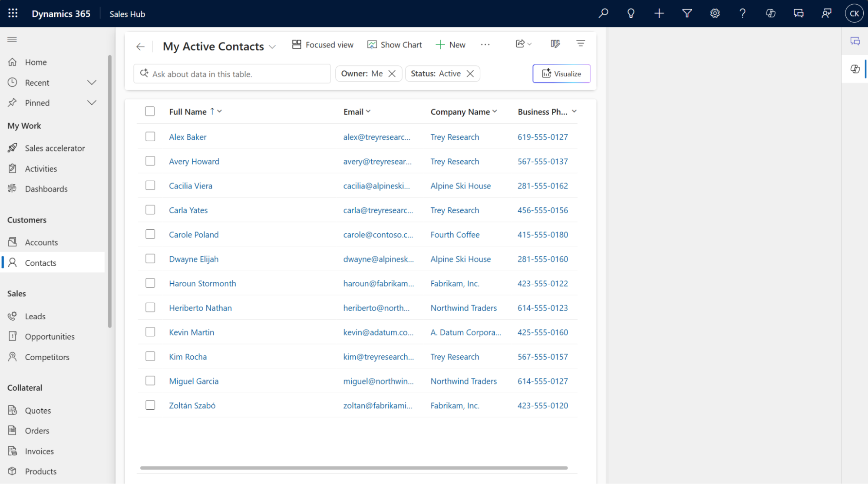
Task: Remove the Status: Active filter
Action: 470,74
